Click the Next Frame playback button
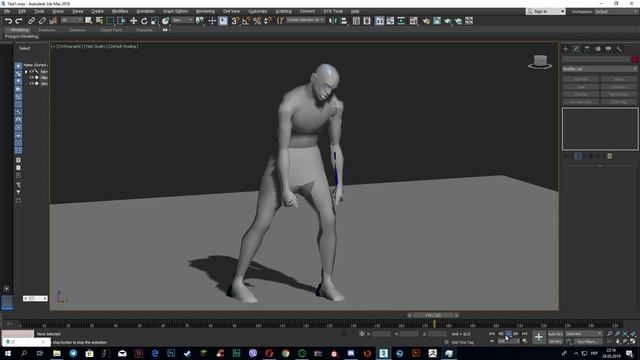This screenshot has height=360, width=640. click(516, 334)
